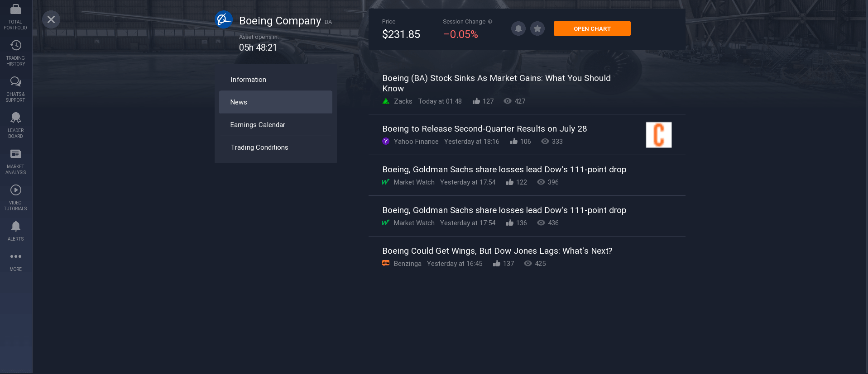Click the Session Change help question mark

[490, 22]
